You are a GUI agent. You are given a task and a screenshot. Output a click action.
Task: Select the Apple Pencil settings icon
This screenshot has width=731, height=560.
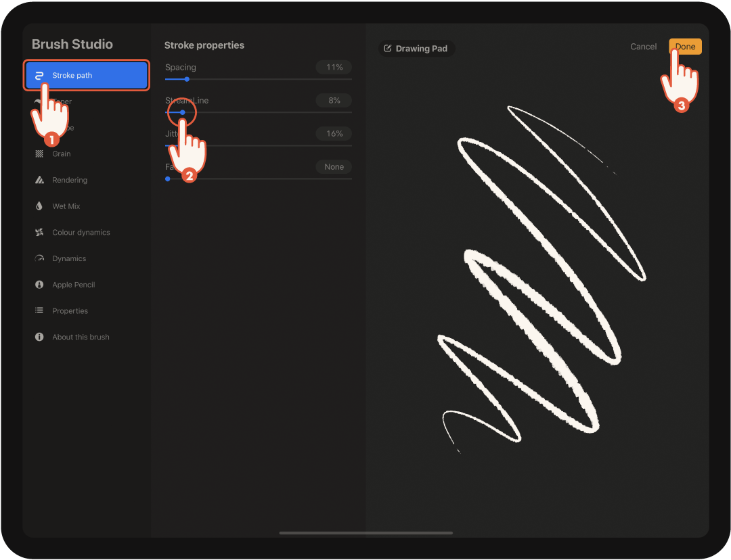point(39,284)
